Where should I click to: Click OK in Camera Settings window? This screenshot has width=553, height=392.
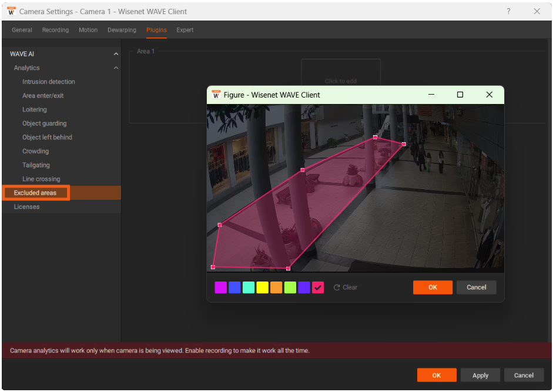tap(437, 375)
